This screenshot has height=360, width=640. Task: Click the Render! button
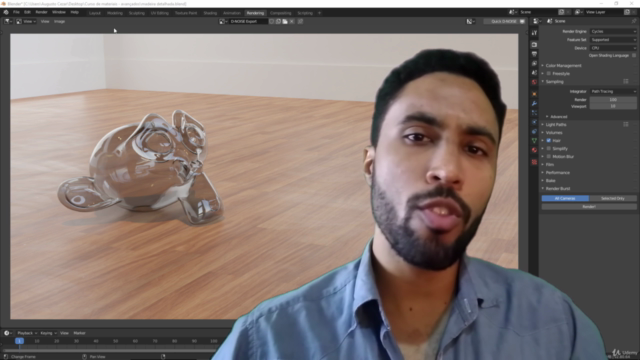[589, 207]
